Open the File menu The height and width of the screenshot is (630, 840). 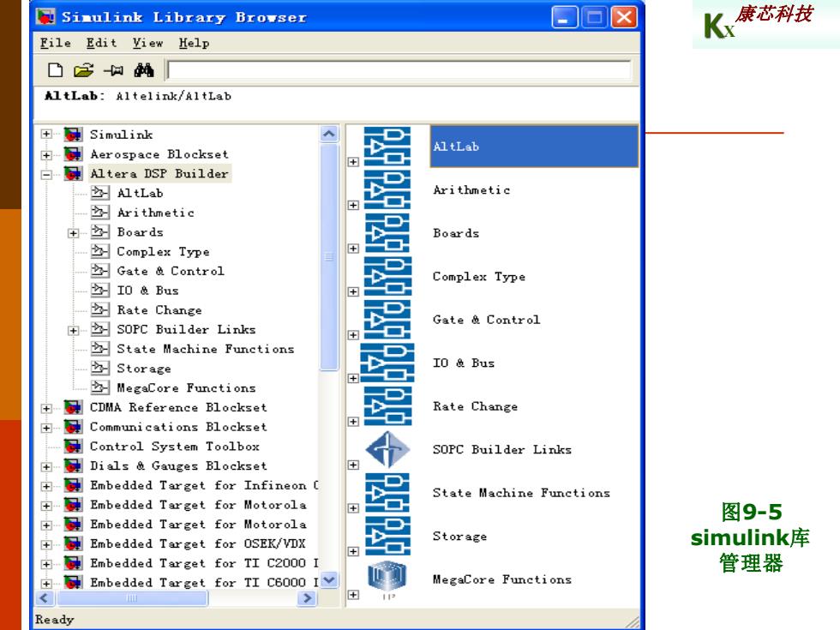(55, 43)
